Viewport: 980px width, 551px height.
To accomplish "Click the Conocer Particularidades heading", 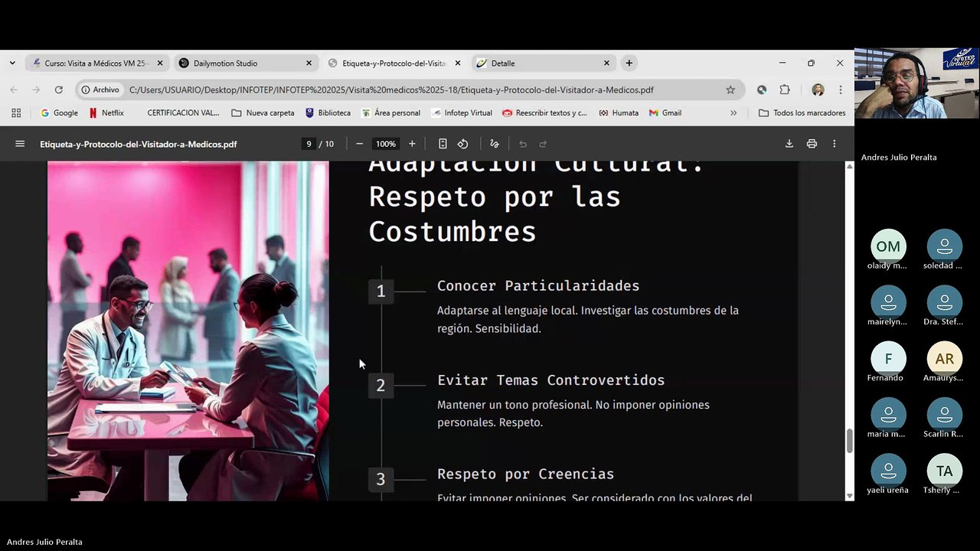I will tap(537, 285).
